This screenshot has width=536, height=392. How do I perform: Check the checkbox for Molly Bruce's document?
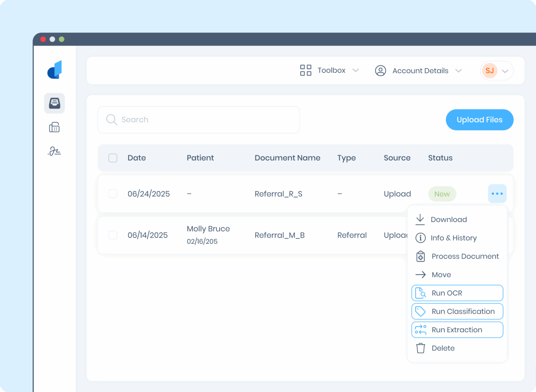(113, 235)
